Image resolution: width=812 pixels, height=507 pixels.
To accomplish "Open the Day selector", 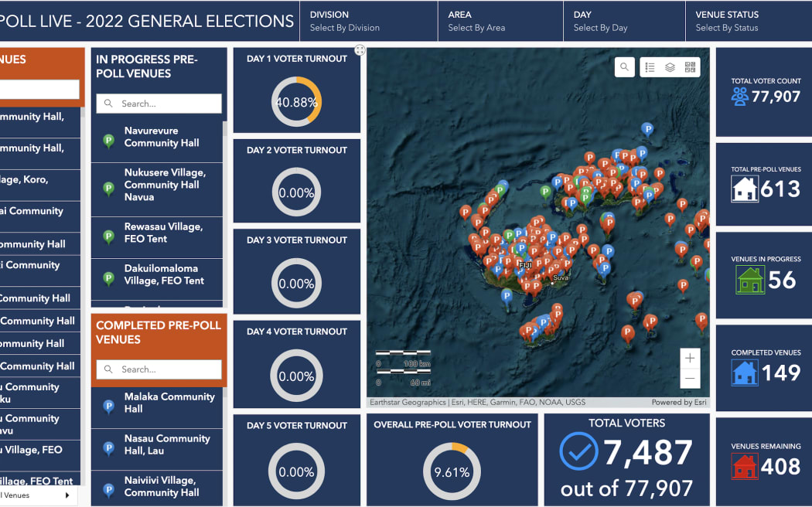I will click(x=624, y=21).
